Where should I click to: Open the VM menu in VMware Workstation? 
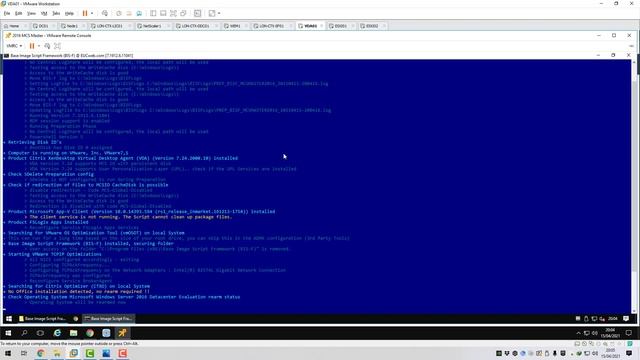(x=44, y=13)
